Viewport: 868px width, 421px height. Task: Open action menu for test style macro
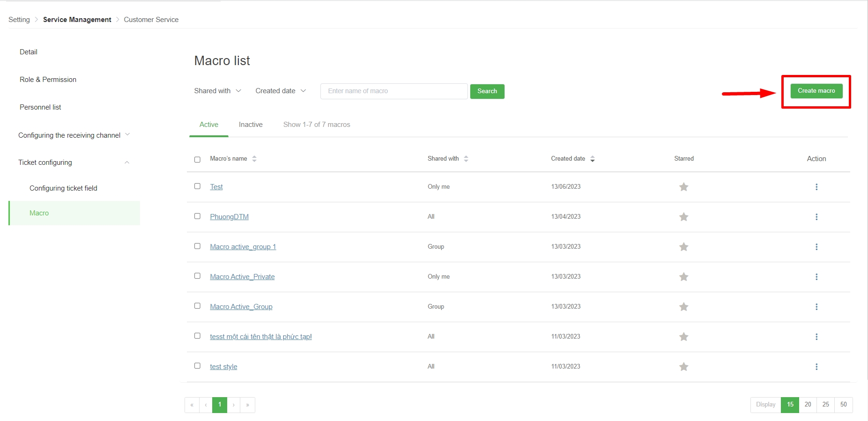point(816,367)
